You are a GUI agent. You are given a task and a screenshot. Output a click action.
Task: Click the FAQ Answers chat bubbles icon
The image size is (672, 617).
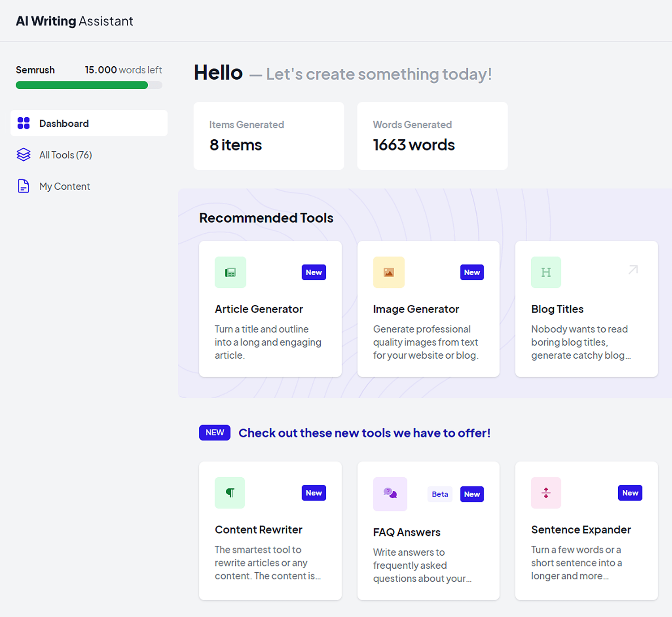(x=390, y=494)
